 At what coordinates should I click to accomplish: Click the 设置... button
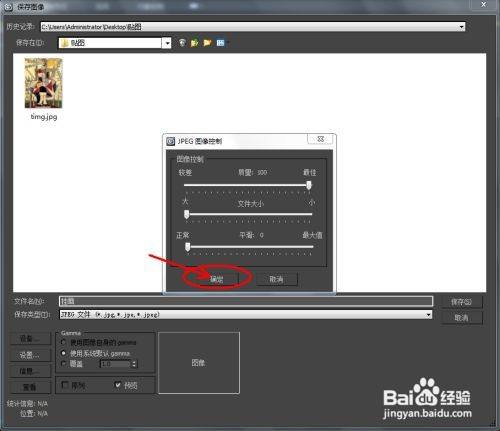coord(30,355)
